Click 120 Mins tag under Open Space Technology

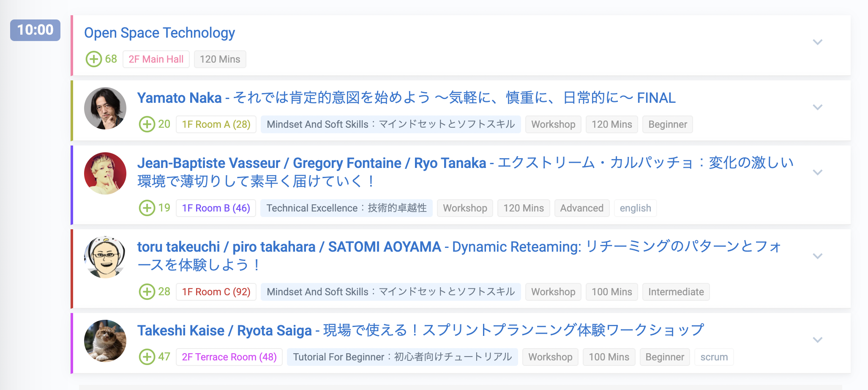click(x=220, y=59)
